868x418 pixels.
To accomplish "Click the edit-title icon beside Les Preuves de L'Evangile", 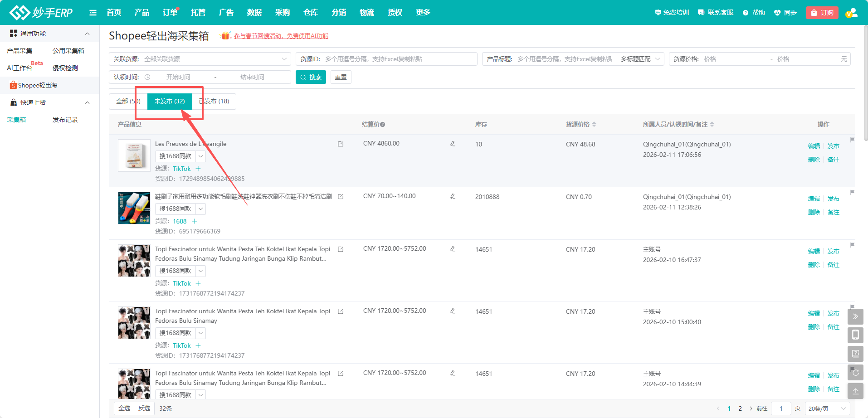I will click(341, 144).
